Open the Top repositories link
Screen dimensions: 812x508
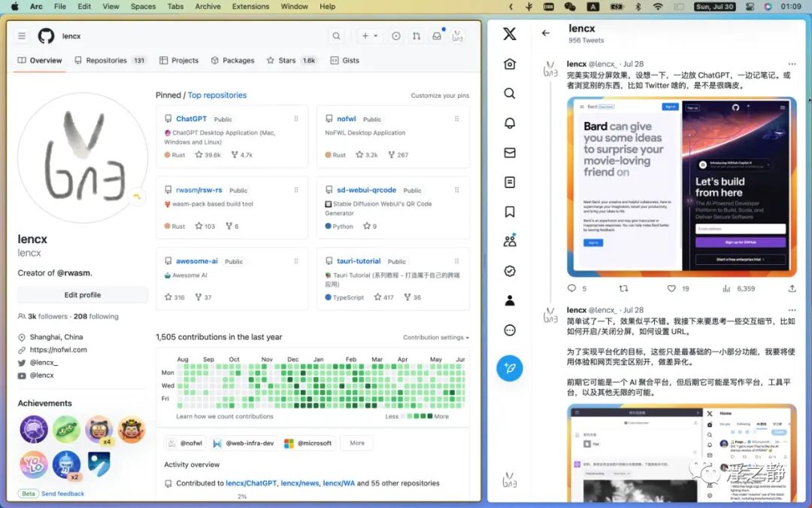coord(217,95)
